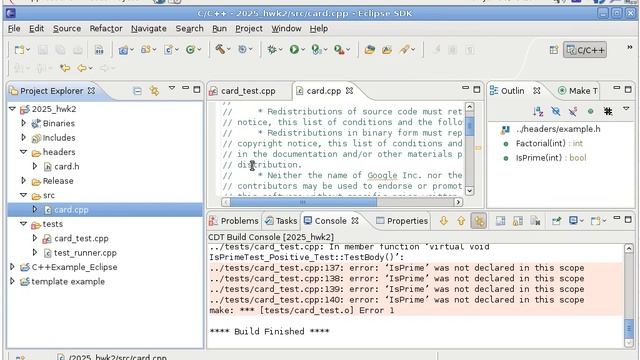Screen dimensions: 640x360
Task: Collapse All in Project Explorer
Action: coord(137,91)
